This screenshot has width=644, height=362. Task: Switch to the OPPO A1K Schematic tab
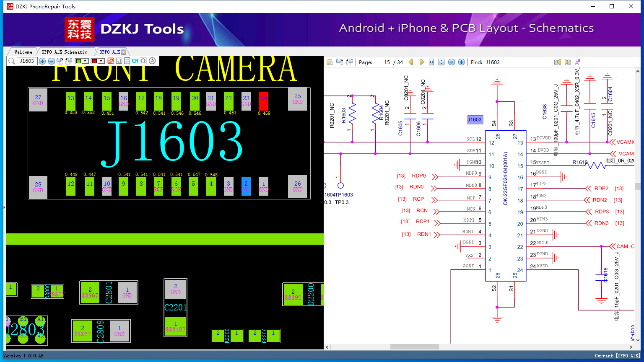pos(65,52)
